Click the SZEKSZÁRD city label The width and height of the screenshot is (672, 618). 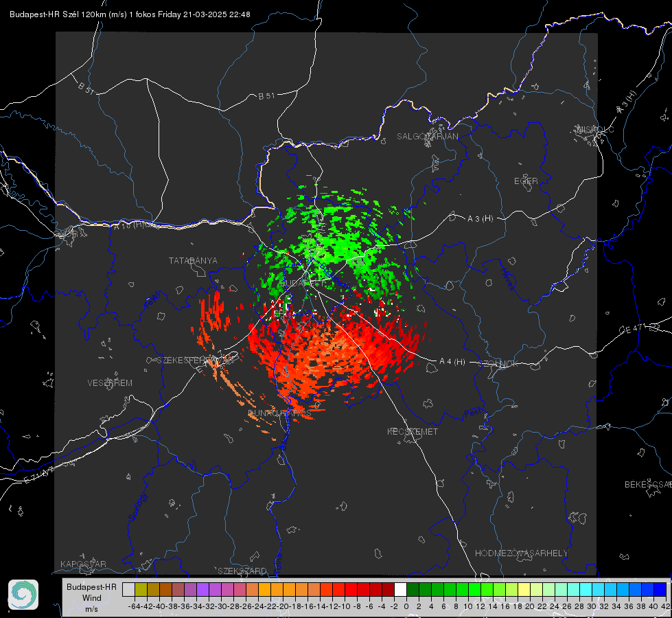coord(242,571)
